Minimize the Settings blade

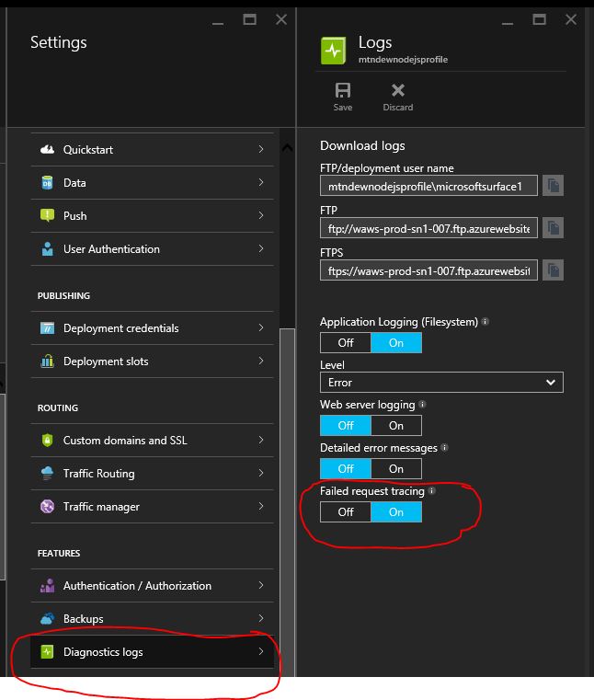[x=218, y=22]
